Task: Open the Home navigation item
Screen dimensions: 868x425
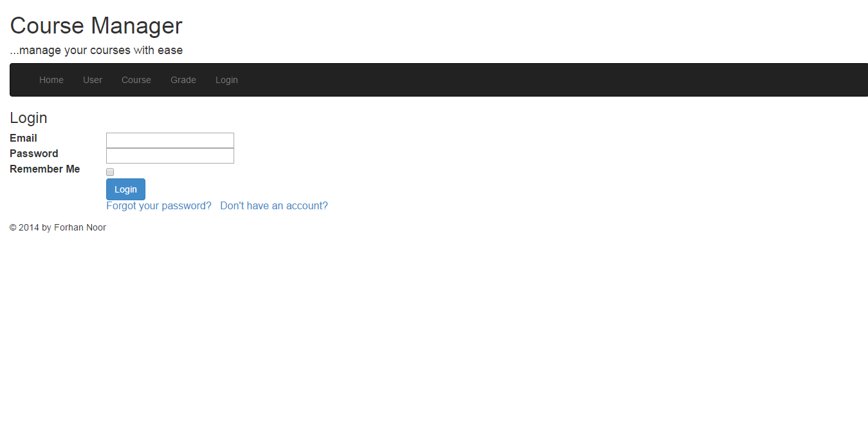Action: [51, 80]
